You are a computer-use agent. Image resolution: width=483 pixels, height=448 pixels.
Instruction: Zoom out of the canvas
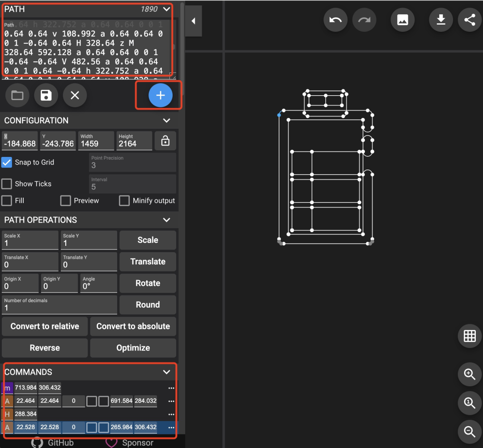click(470, 432)
